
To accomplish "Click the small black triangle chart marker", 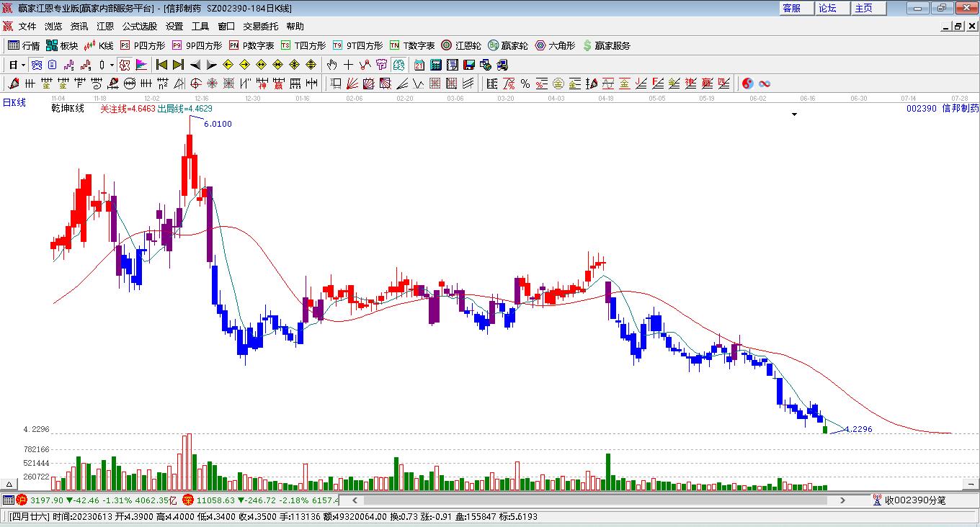I will point(794,114).
